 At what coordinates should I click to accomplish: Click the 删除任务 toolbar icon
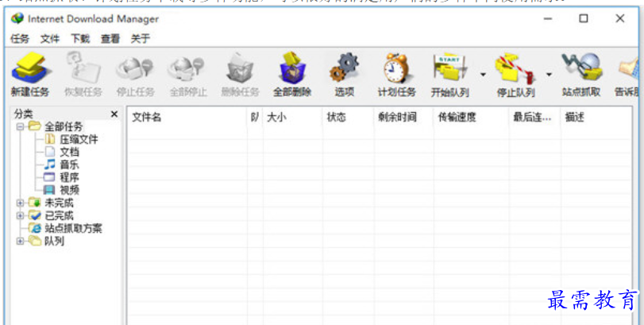(x=241, y=68)
